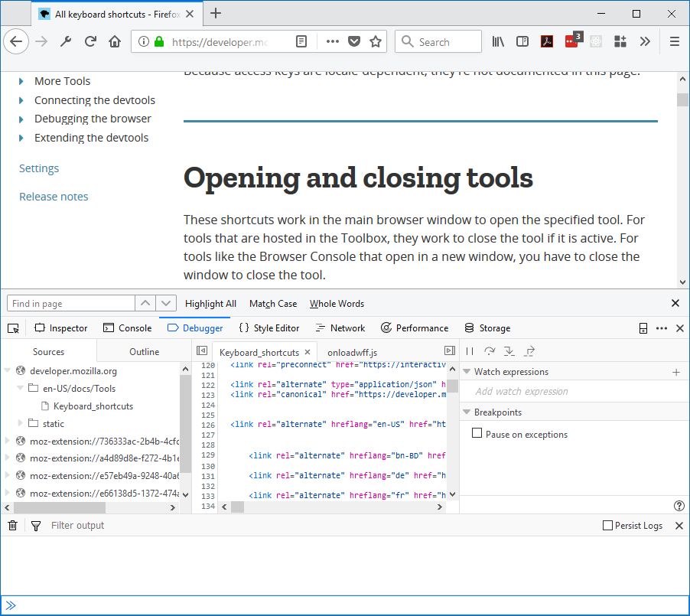Click the element picker icon in devtools
This screenshot has height=616, width=690.
[x=13, y=328]
